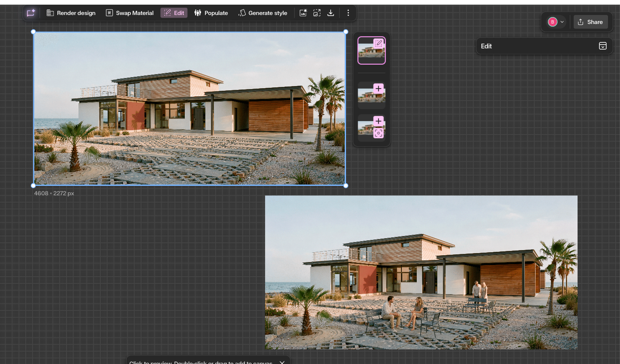Open the Populate tool

211,13
